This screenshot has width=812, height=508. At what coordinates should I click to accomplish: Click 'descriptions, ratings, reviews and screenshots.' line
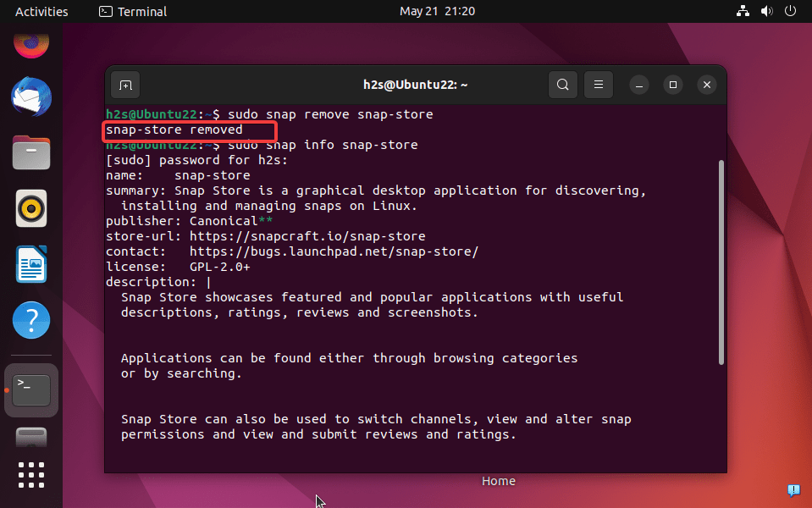point(300,312)
